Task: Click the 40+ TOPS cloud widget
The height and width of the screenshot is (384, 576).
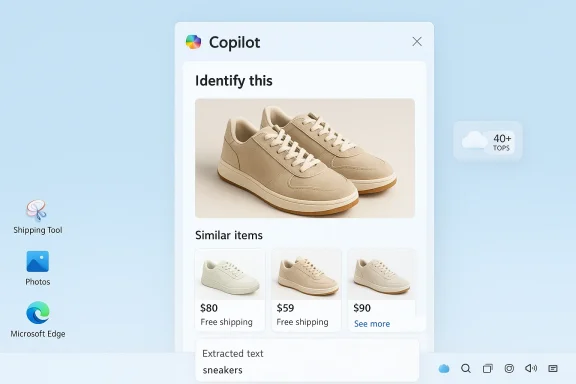Action: click(x=487, y=141)
